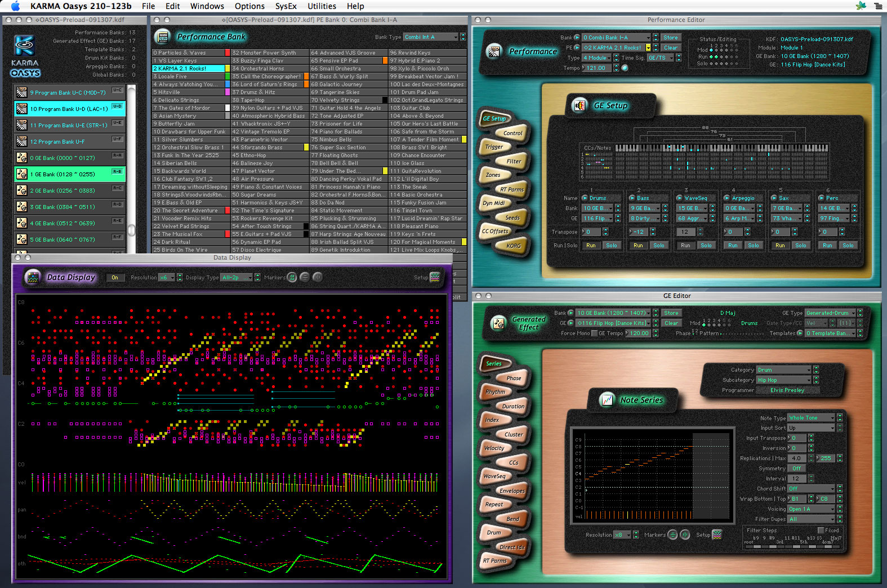Viewport: 887px width, 588px height.
Task: Select the 0 GE Bank (0000 ~ 0127) icon
Action: (21, 158)
